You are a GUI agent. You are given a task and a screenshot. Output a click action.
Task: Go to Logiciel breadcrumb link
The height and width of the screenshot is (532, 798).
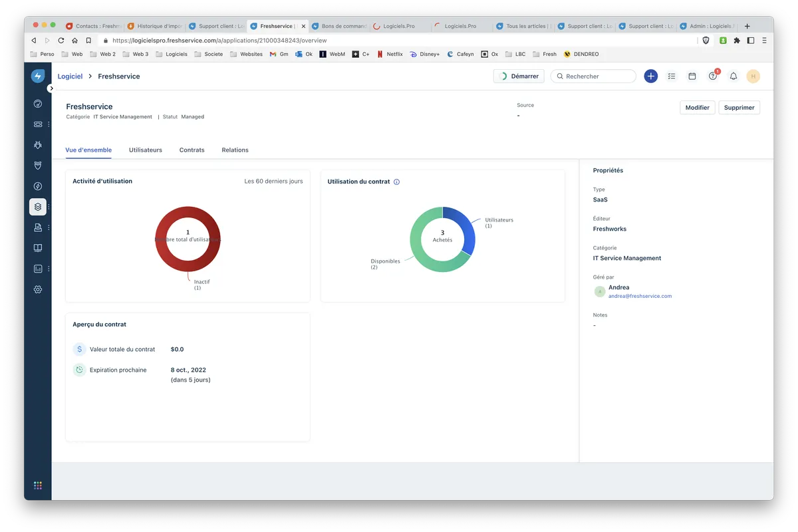click(x=70, y=76)
